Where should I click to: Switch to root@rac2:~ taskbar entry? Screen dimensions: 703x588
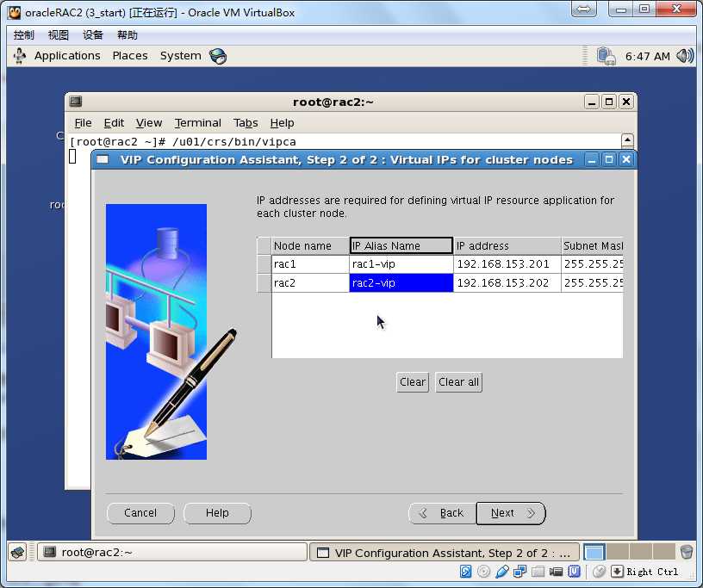pos(171,552)
